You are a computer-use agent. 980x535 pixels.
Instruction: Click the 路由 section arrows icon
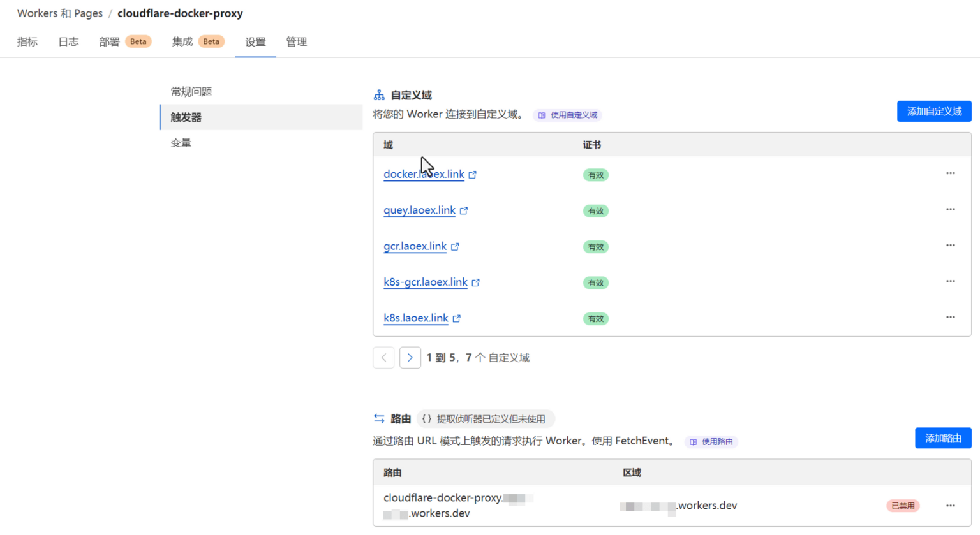(379, 418)
